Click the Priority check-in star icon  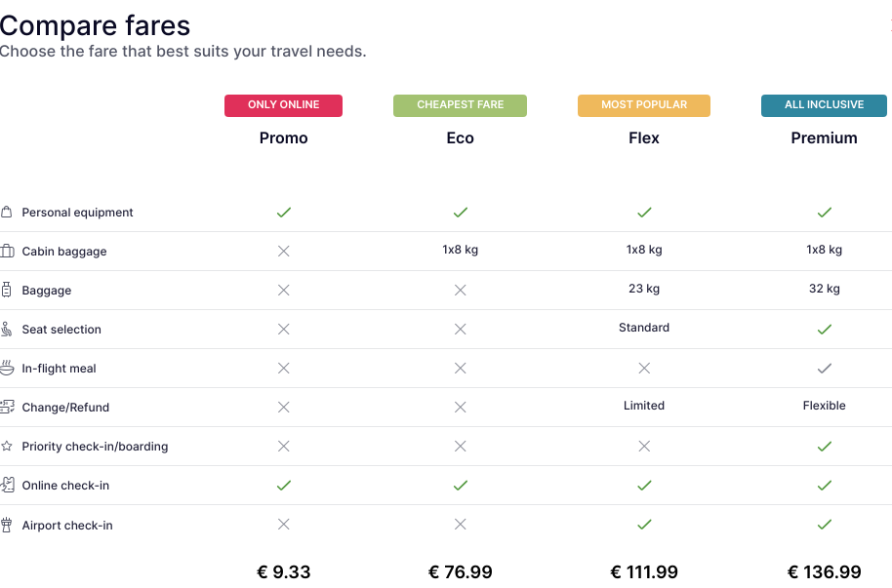coord(7,446)
